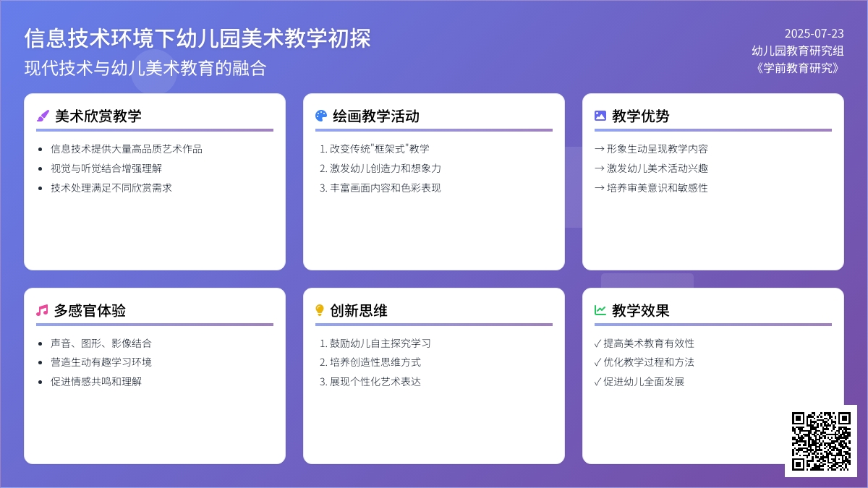Select bullet 视觉与听觉结合增强理解
Viewport: 868px width, 488px height.
pos(106,168)
